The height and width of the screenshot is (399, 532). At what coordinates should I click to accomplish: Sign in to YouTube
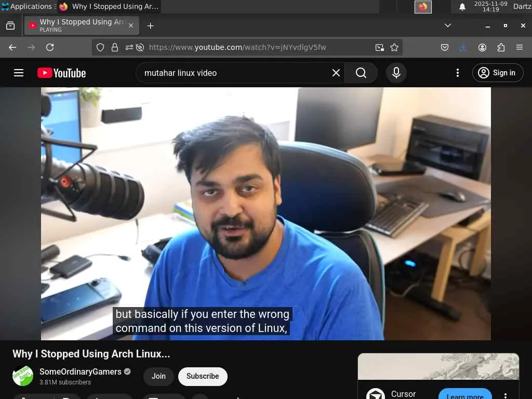(497, 73)
